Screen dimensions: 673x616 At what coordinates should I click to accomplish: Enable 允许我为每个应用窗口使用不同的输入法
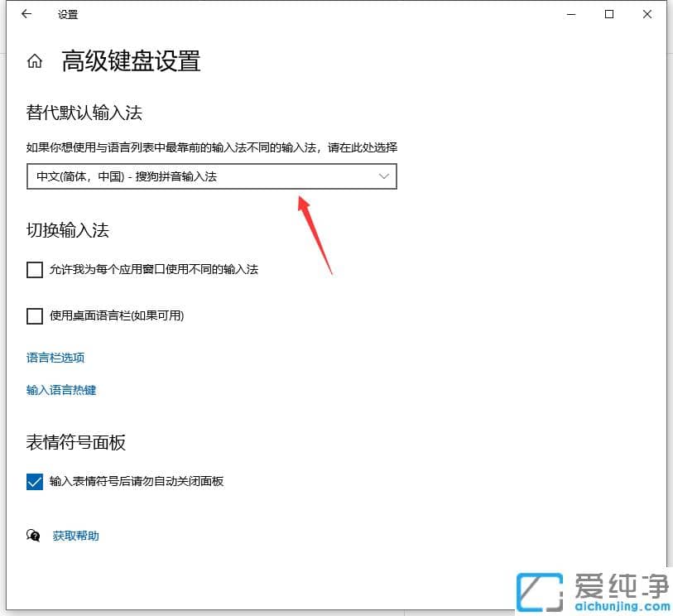click(34, 269)
